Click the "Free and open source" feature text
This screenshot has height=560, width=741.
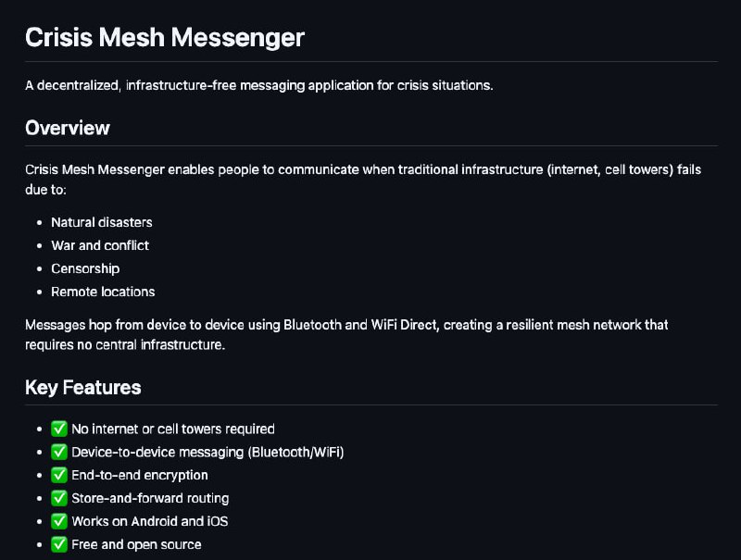pos(136,544)
